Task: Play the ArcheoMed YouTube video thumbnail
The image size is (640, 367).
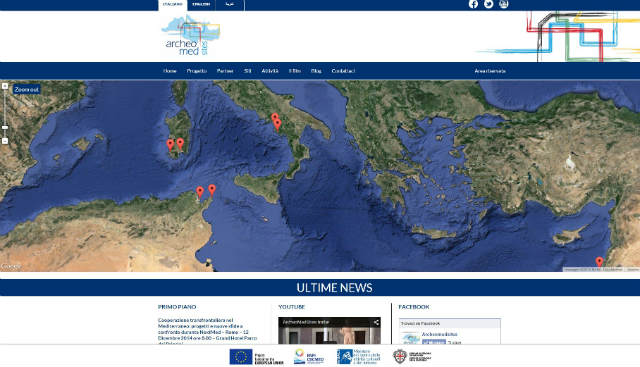Action: 329,331
